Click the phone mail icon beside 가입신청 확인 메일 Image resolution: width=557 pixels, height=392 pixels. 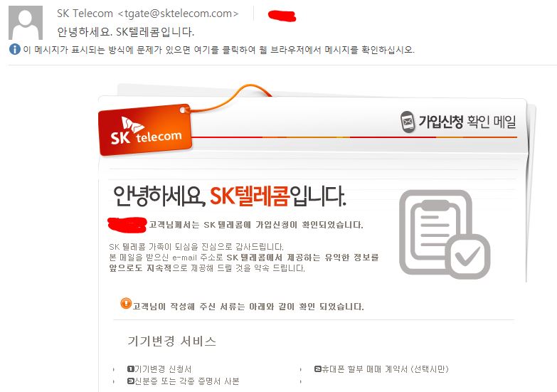point(408,122)
